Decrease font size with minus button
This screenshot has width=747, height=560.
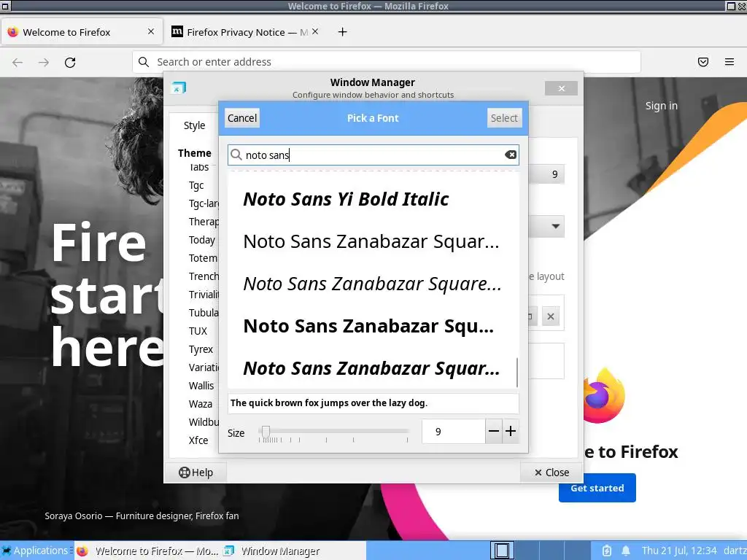click(x=494, y=432)
